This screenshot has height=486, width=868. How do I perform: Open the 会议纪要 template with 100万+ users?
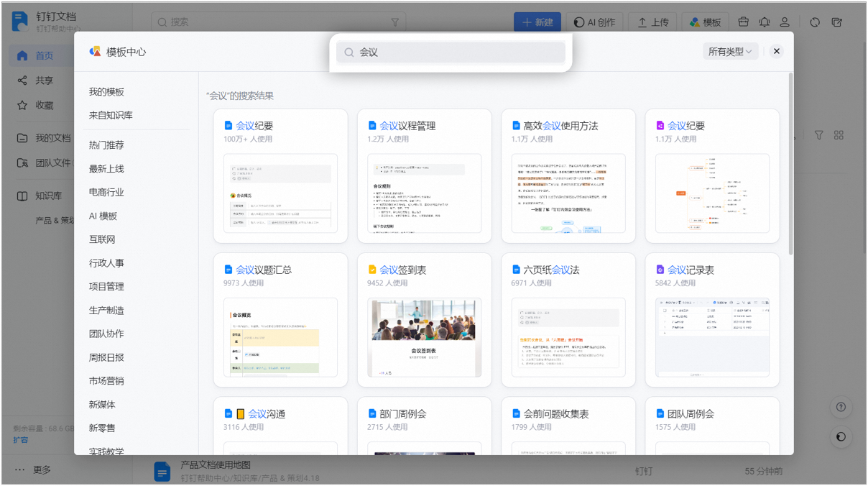(x=280, y=176)
